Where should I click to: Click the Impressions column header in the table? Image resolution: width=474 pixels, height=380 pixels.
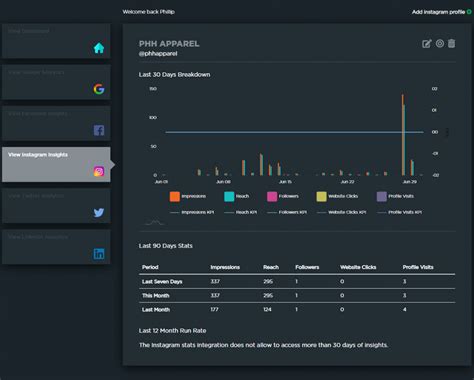[x=225, y=267]
